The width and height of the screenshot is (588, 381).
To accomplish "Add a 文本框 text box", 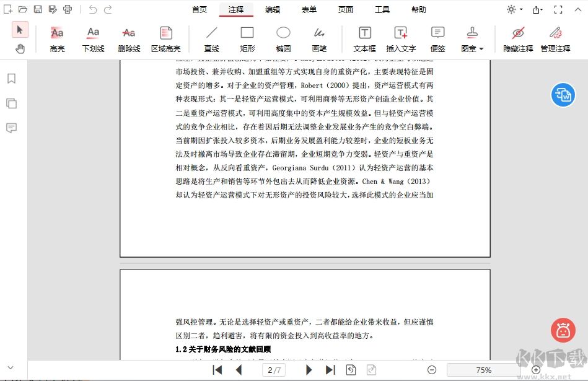I will tap(364, 40).
